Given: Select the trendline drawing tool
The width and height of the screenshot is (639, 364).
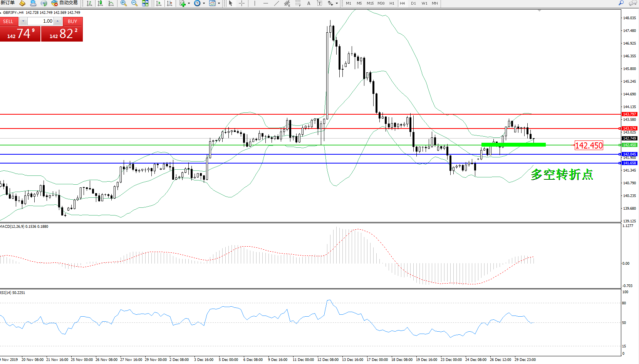Looking at the screenshot, I should 276,3.
